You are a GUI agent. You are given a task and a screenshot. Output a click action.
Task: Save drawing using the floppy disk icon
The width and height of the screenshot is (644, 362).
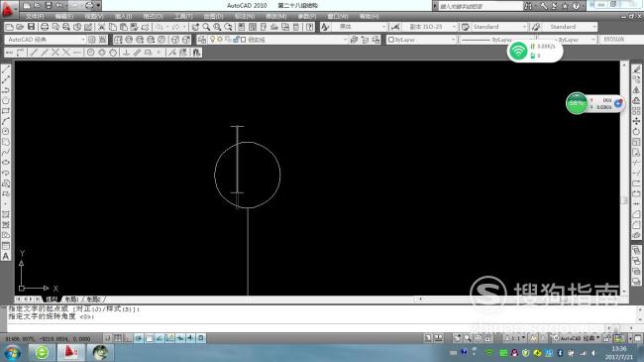pos(32,27)
